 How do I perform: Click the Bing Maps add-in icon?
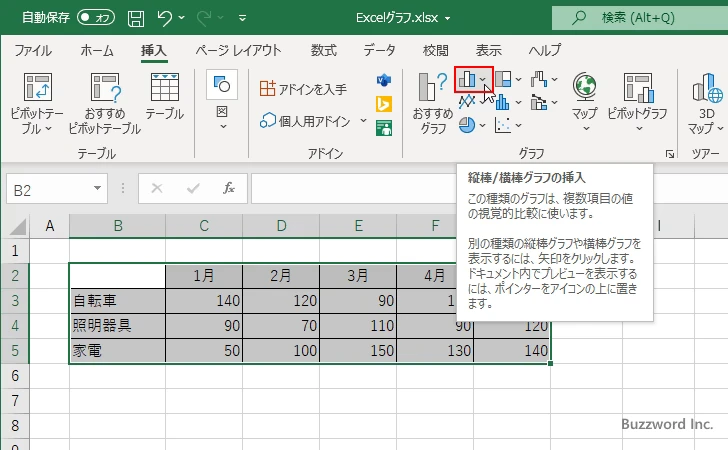point(384,104)
